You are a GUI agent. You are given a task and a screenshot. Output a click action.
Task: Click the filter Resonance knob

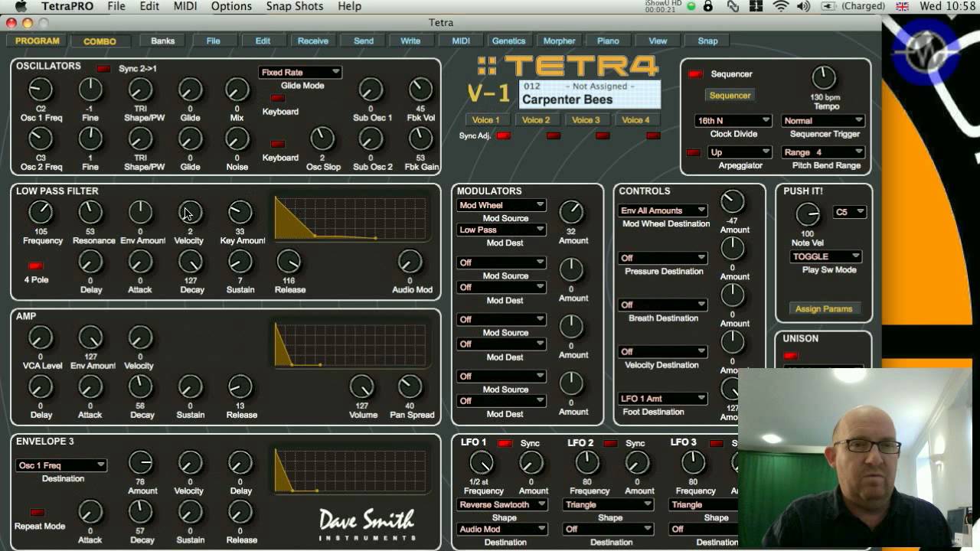pyautogui.click(x=90, y=213)
